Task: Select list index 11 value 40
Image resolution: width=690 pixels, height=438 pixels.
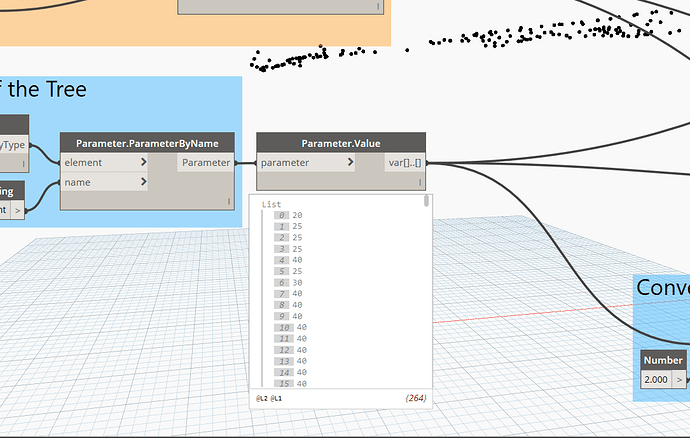Action: [x=290, y=339]
